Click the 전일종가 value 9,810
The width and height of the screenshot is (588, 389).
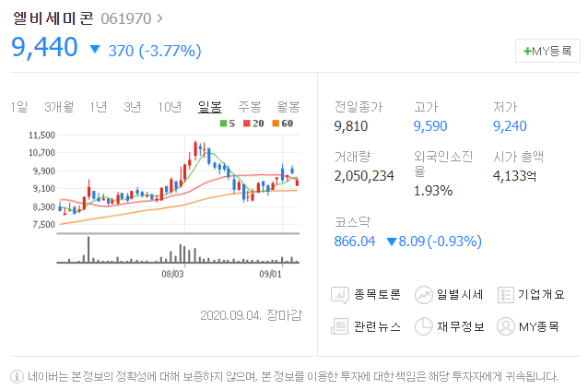pyautogui.click(x=351, y=126)
